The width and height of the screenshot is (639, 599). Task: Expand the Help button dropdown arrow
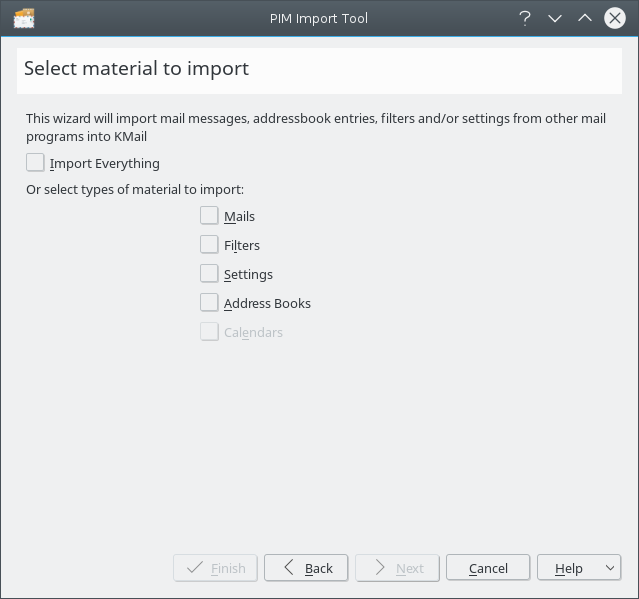[610, 568]
